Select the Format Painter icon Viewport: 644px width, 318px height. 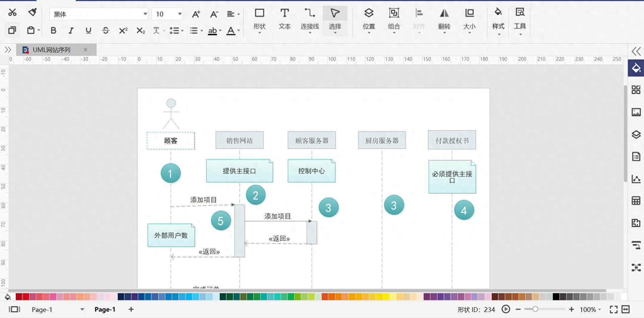(x=32, y=13)
